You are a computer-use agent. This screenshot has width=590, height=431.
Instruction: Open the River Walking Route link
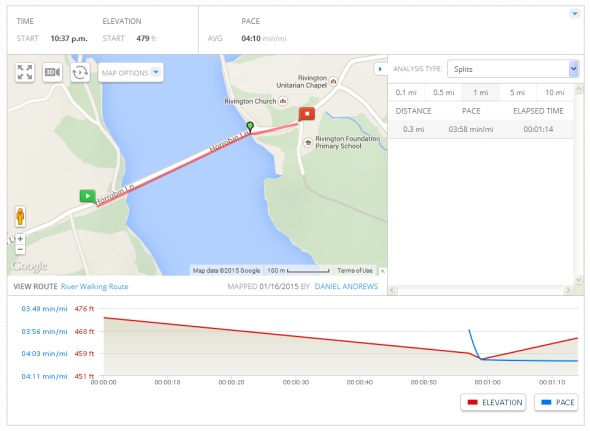point(94,286)
